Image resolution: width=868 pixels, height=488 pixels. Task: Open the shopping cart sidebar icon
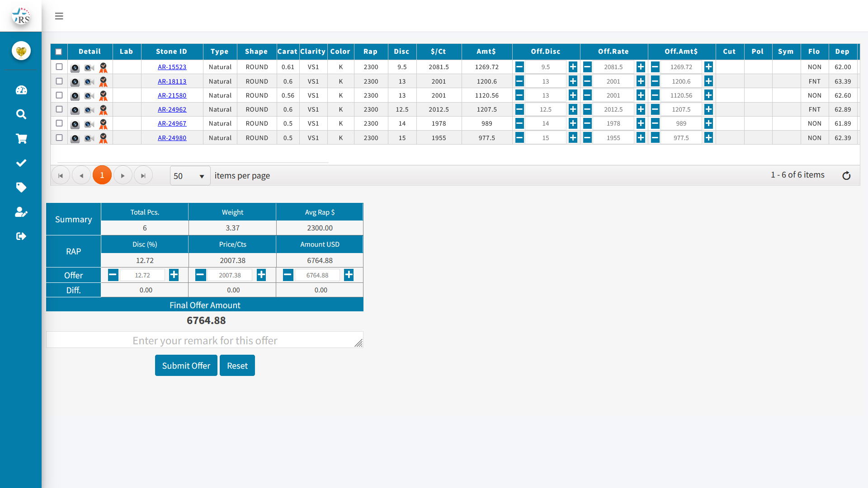(x=21, y=139)
